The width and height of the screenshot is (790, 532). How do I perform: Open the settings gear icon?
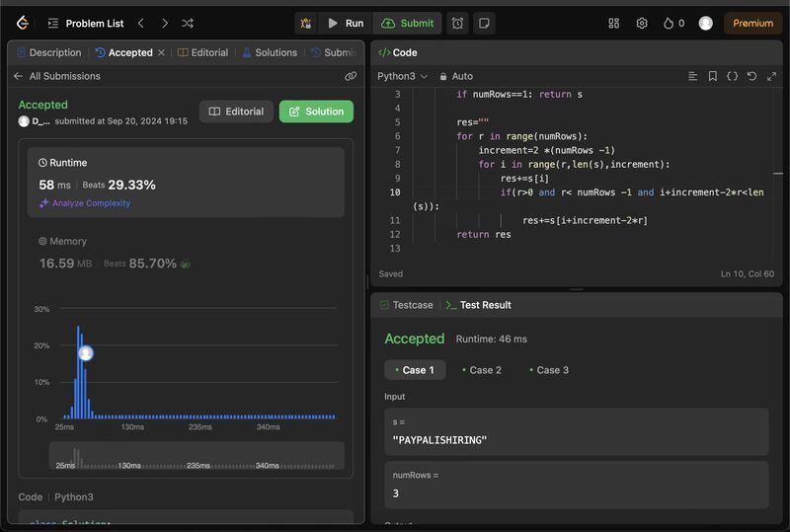click(x=642, y=23)
